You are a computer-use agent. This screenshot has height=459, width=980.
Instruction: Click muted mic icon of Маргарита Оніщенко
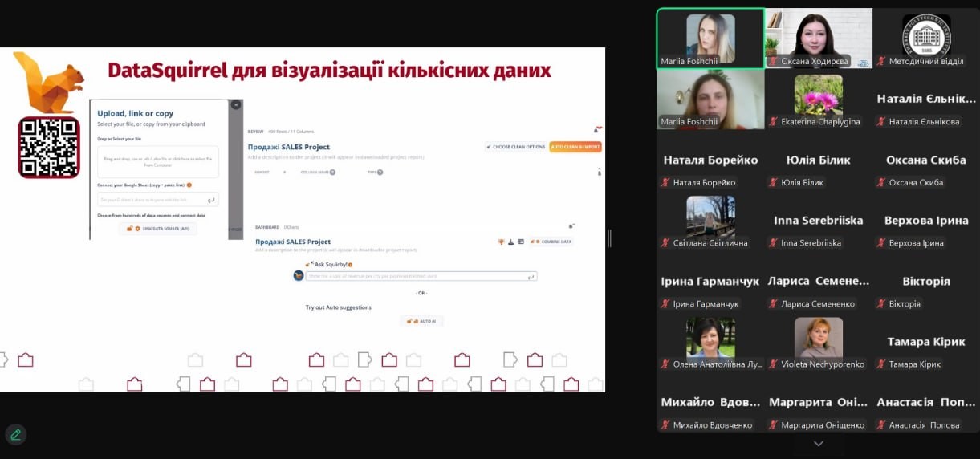tap(774, 425)
